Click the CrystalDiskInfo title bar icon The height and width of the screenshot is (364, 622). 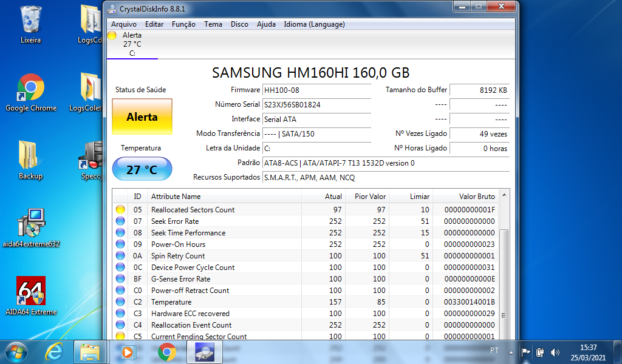112,8
